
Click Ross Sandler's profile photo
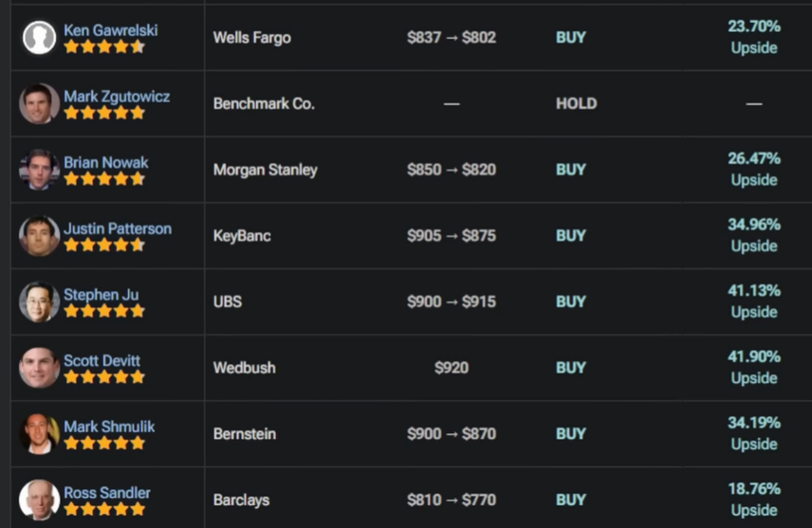[39, 500]
